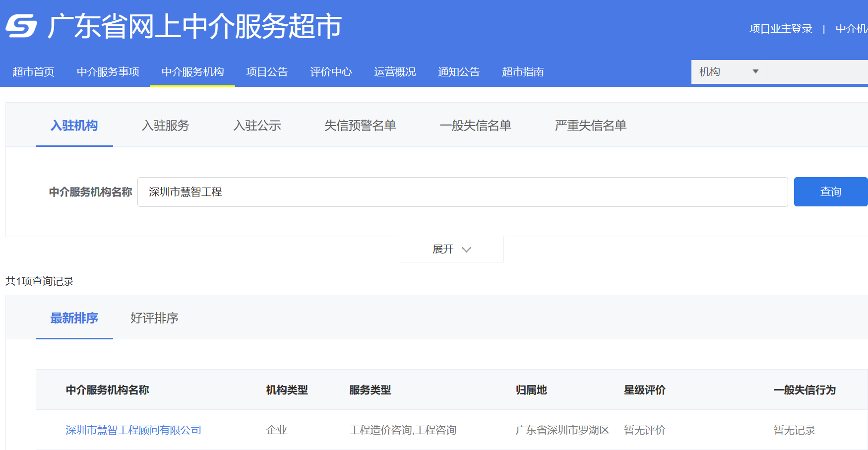
Task: Click the 广东省深圳市罗湖区 cell
Action: (562, 430)
